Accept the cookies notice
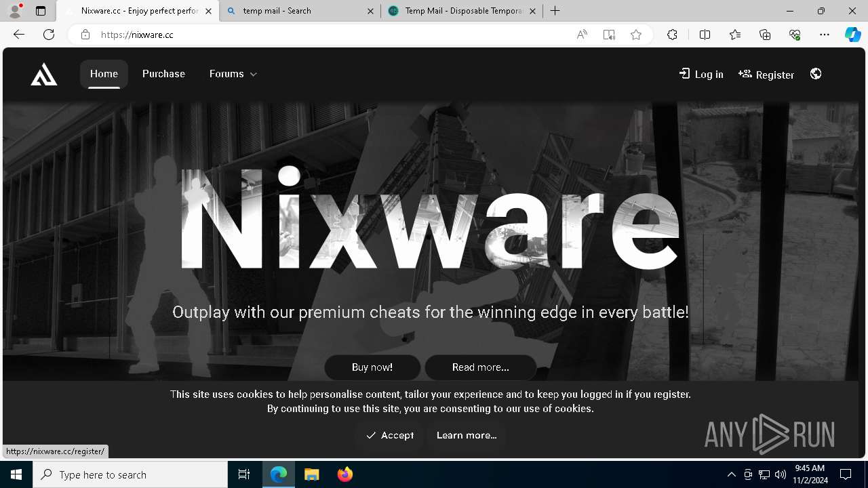Screen dimensions: 868x488 point(389,435)
